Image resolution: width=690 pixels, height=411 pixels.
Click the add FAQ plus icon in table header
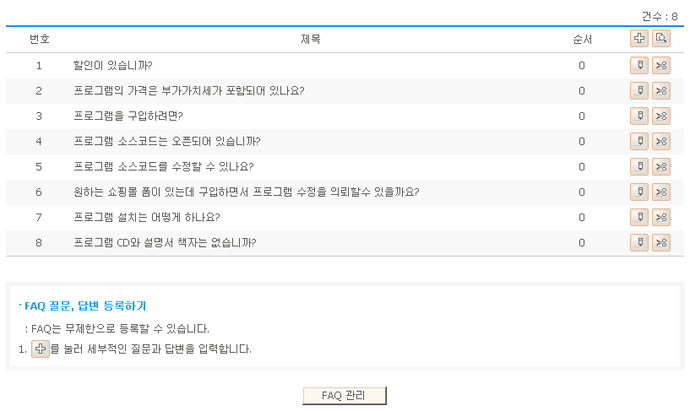click(640, 39)
